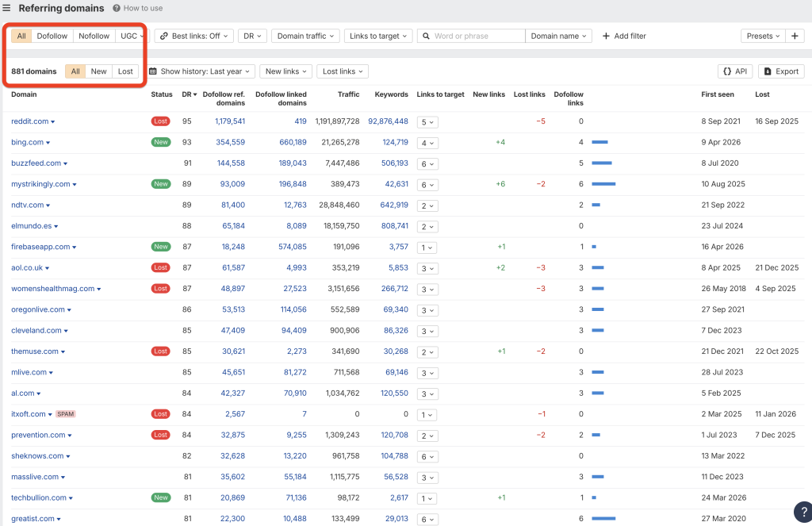812x526 pixels.
Task: Click the New badge for mystrikingly.com
Action: coord(160,184)
